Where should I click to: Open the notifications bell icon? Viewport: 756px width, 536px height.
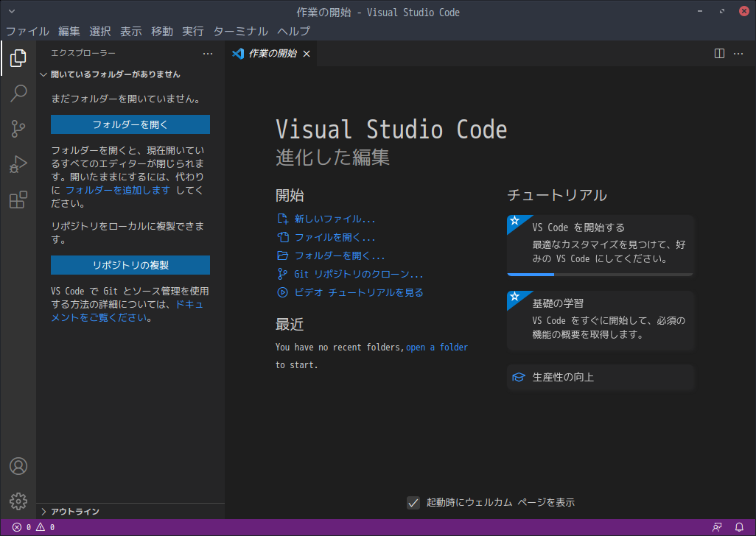click(x=739, y=527)
